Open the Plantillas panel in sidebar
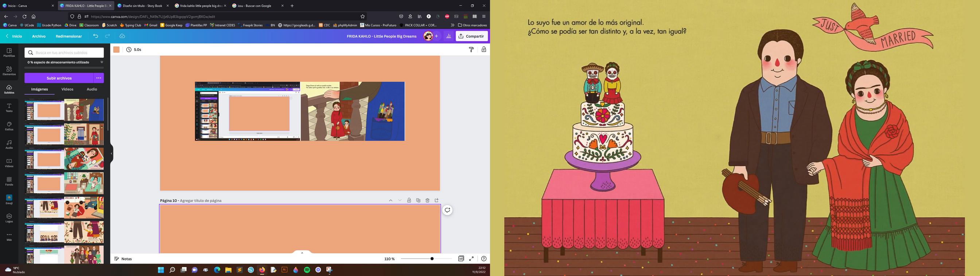The image size is (980, 276). [9, 53]
